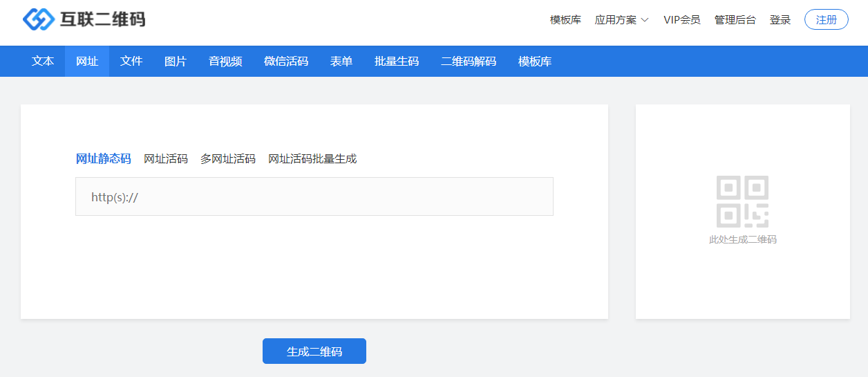Open the 文件 tab
Viewport: 868px width, 377px height.
tap(131, 62)
